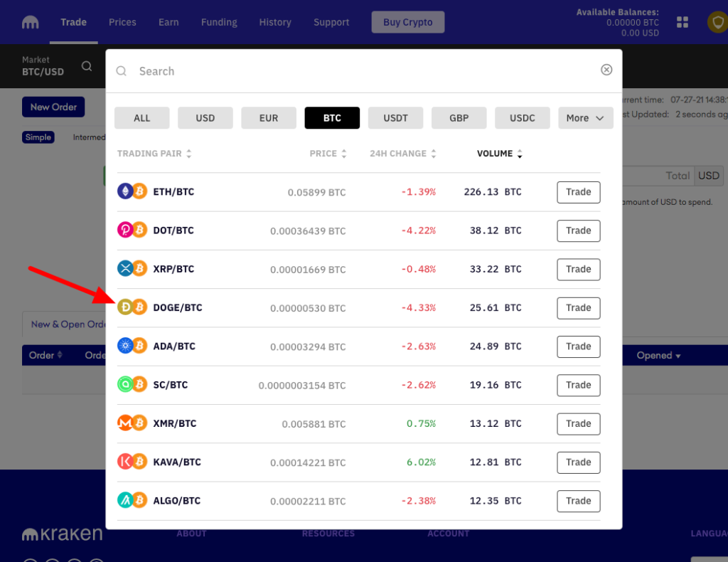Click the market search magnifier next to BTC/USD

click(x=86, y=66)
